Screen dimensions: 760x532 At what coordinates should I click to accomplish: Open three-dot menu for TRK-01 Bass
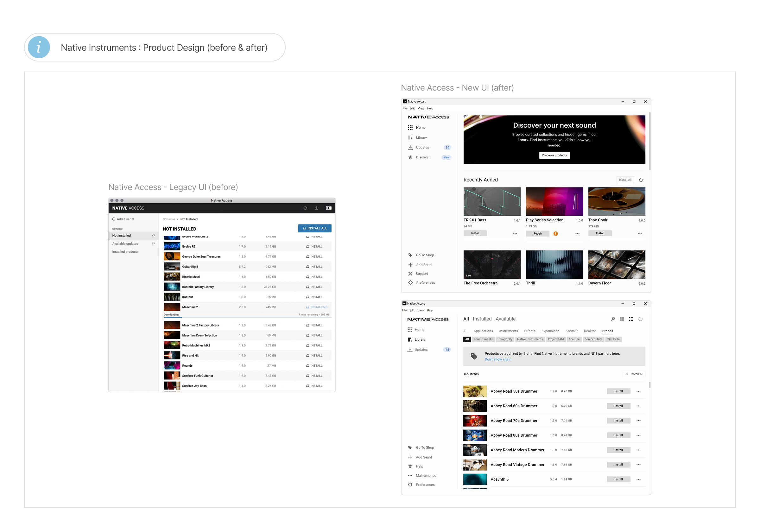[515, 233]
